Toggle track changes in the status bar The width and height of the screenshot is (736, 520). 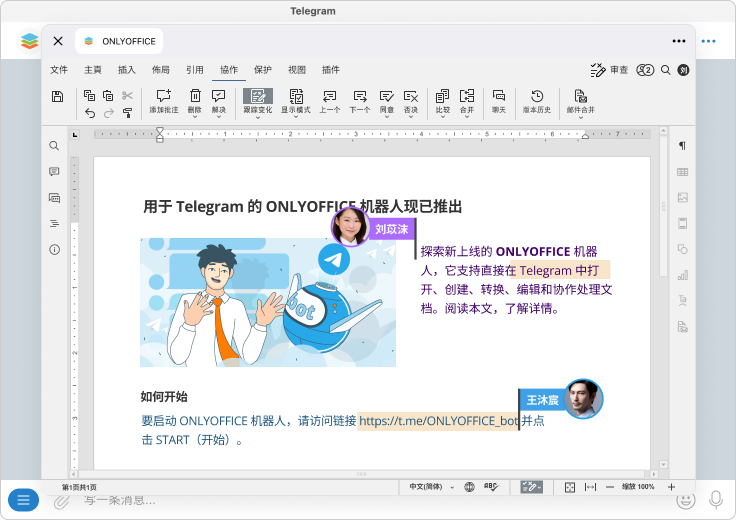click(x=531, y=487)
